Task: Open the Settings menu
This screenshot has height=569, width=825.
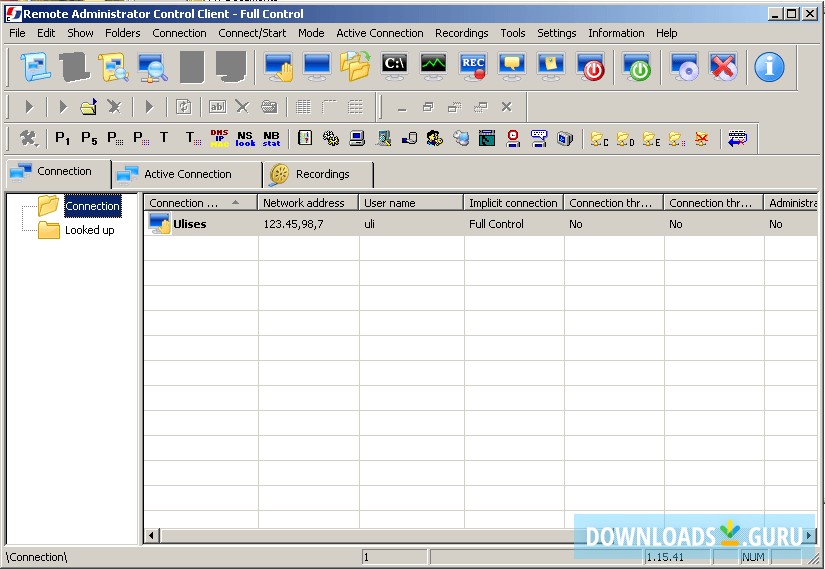Action: tap(557, 33)
